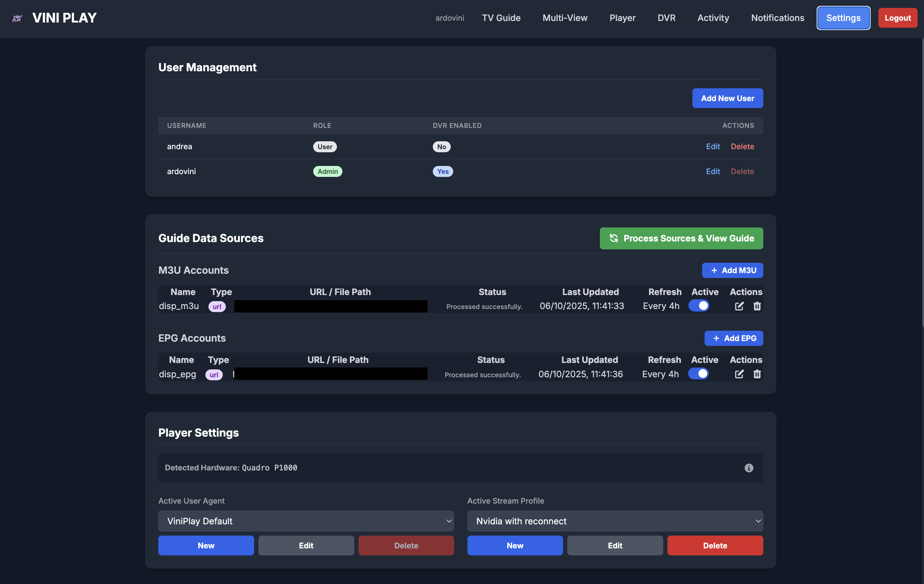The image size is (924, 584).
Task: Open the Active User Agent dropdown
Action: (x=306, y=521)
